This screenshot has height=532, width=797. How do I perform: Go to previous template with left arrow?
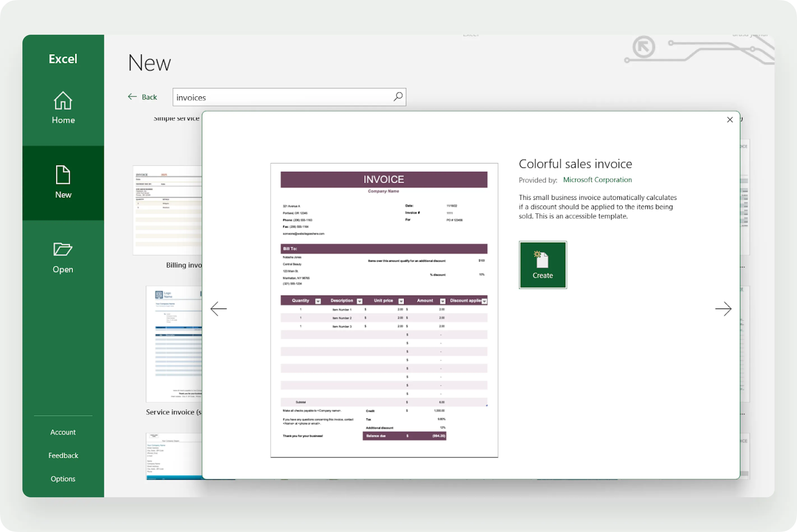[x=219, y=309]
